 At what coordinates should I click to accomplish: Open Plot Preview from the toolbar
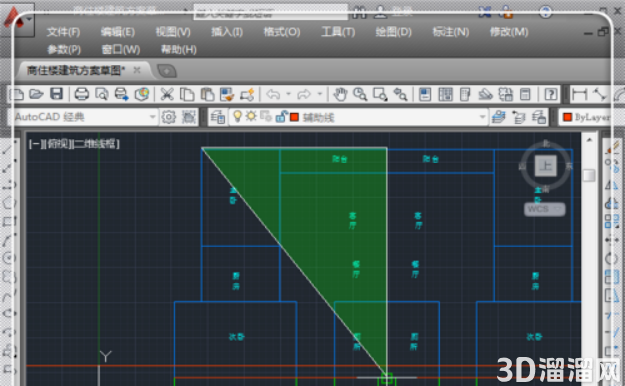tap(102, 95)
